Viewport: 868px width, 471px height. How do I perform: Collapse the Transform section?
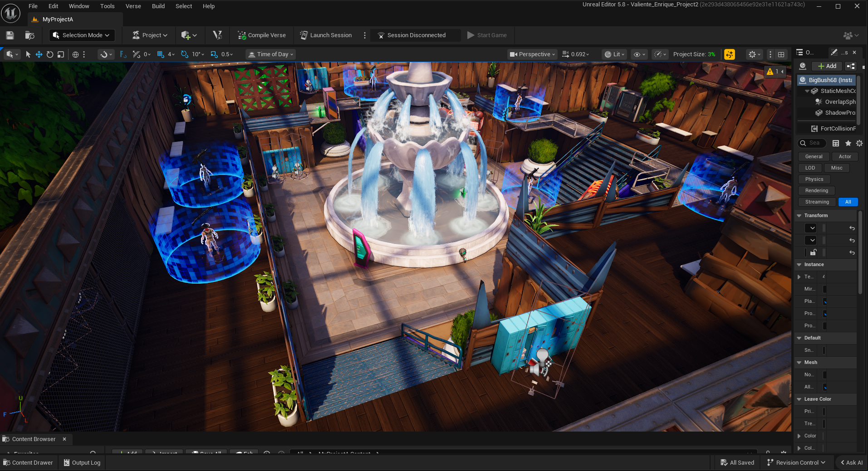(x=799, y=216)
